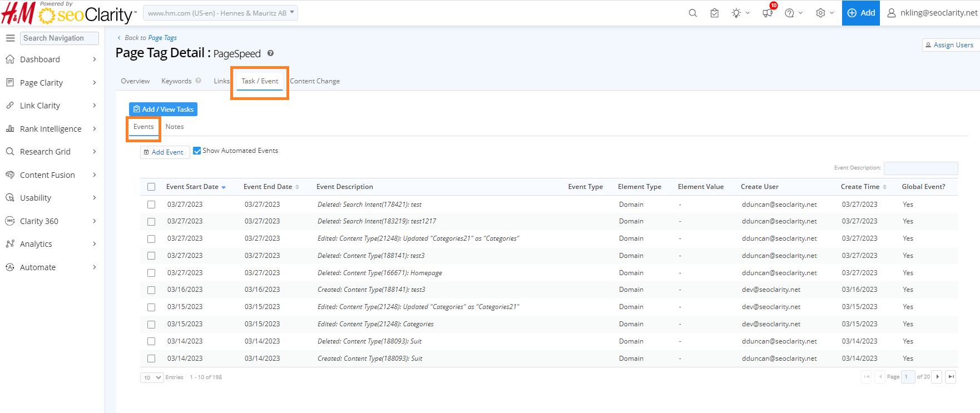Uncheck Show Automated Events checkbox
Image resolution: width=980 pixels, height=413 pixels.
click(197, 151)
